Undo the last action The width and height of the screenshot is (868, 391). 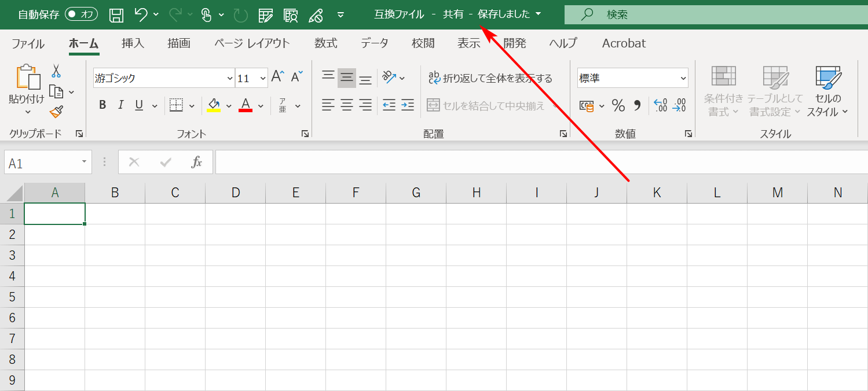[142, 14]
